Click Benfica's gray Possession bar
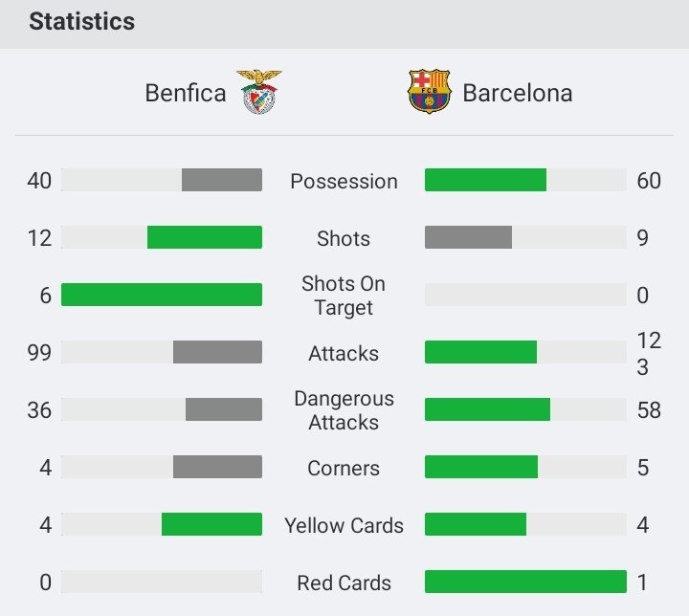The height and width of the screenshot is (616, 689). tap(222, 180)
